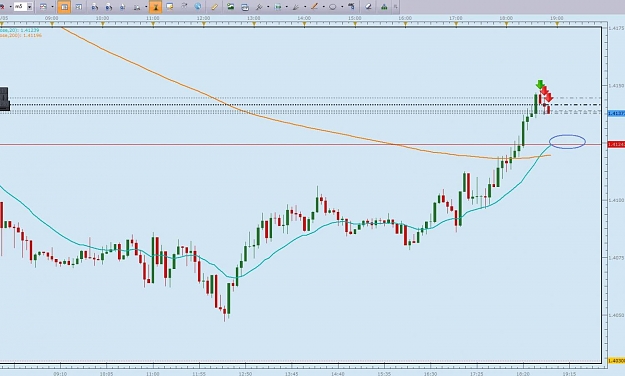Click the yellow note label icon

coord(170,7)
